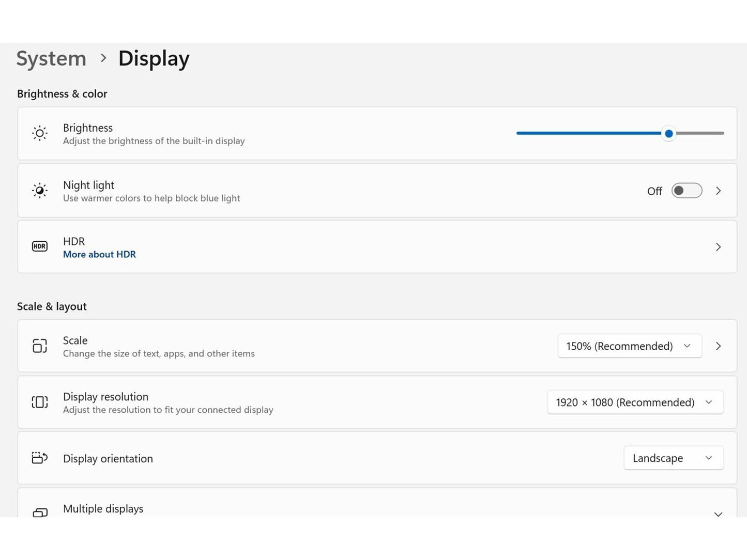Image resolution: width=747 pixels, height=560 pixels.
Task: Click the Multiple displays icon
Action: tap(40, 512)
